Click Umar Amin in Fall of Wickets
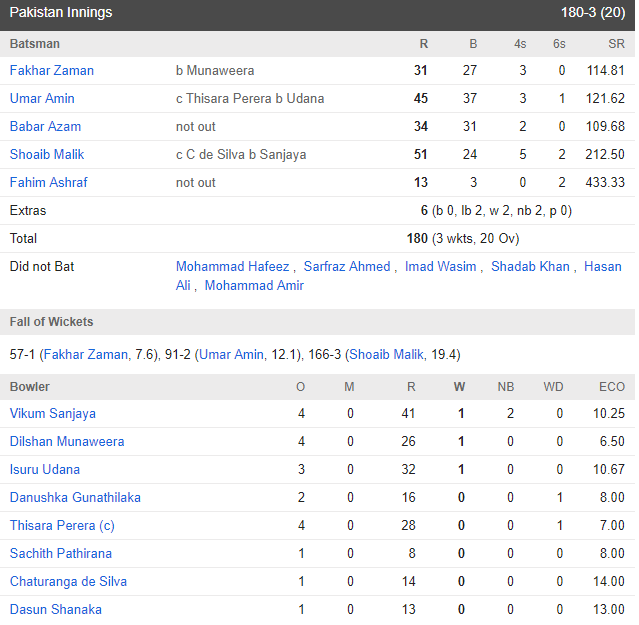The height and width of the screenshot is (625, 639). [x=232, y=355]
